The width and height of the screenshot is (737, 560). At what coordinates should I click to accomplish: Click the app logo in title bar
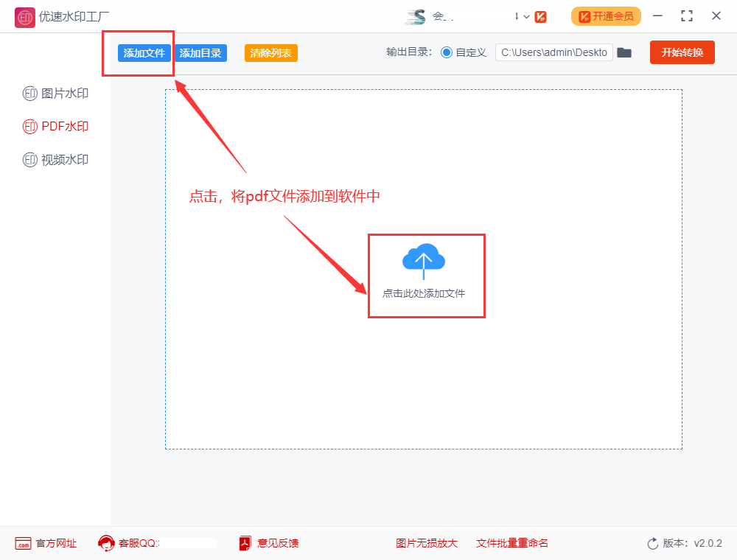click(24, 16)
